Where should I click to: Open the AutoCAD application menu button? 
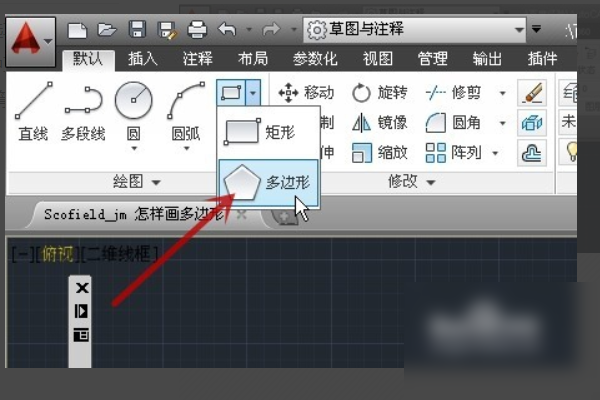pos(31,42)
